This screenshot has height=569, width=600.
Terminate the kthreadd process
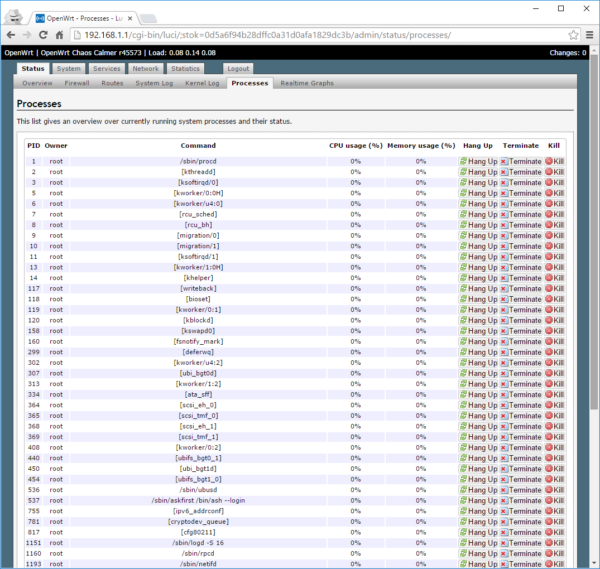click(x=520, y=172)
